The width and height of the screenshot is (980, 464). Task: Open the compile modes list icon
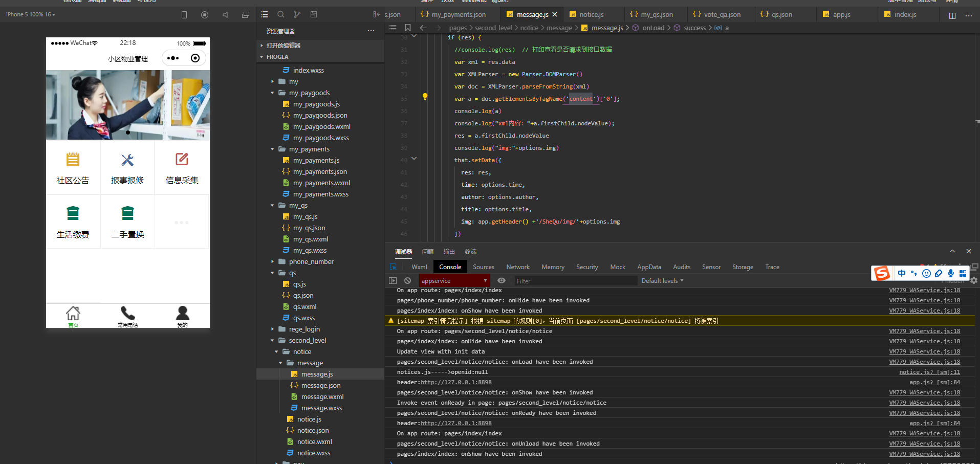pyautogui.click(x=265, y=14)
